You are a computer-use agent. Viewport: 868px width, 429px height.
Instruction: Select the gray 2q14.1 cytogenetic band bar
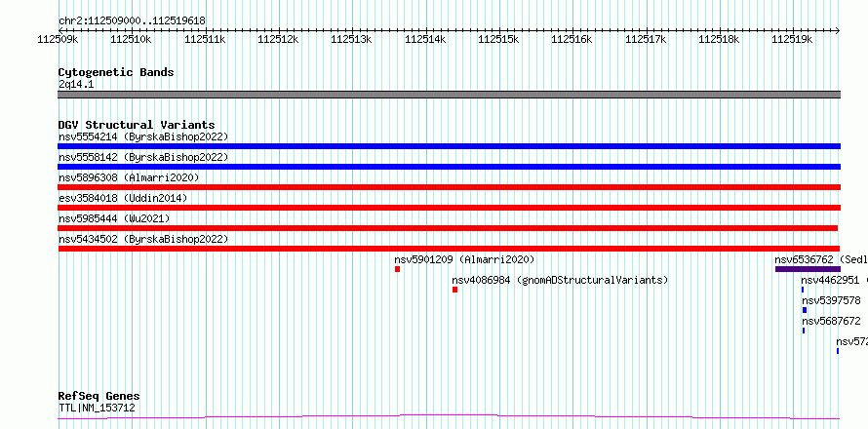(x=449, y=95)
